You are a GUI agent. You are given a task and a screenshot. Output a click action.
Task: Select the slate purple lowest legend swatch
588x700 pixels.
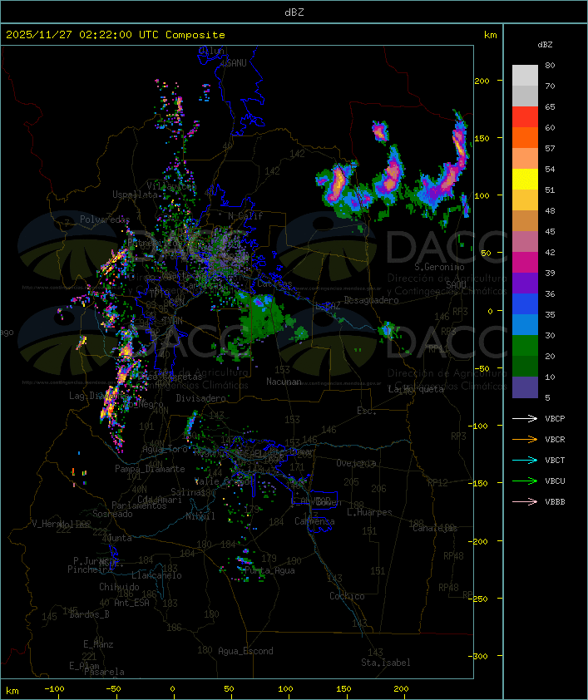pyautogui.click(x=525, y=387)
